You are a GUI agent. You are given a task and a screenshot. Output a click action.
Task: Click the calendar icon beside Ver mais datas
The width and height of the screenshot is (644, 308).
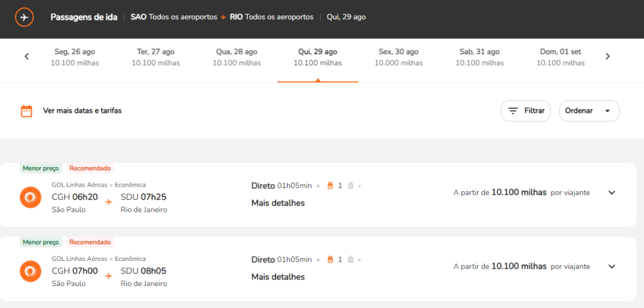pyautogui.click(x=26, y=111)
